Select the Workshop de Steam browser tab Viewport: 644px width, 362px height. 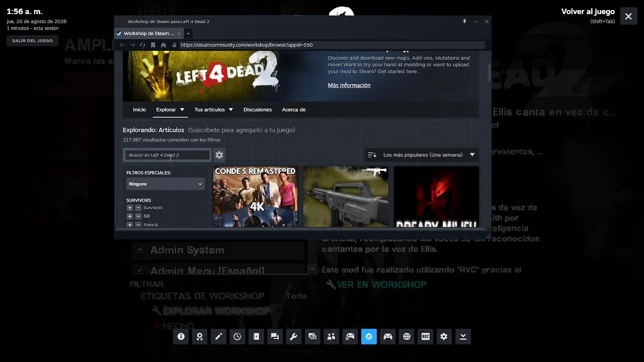149,34
